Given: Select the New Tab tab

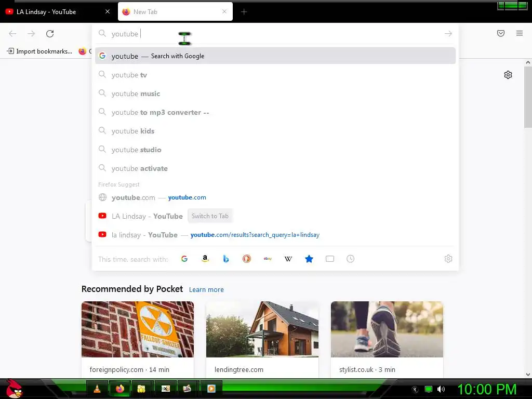Looking at the screenshot, I should pos(175,12).
